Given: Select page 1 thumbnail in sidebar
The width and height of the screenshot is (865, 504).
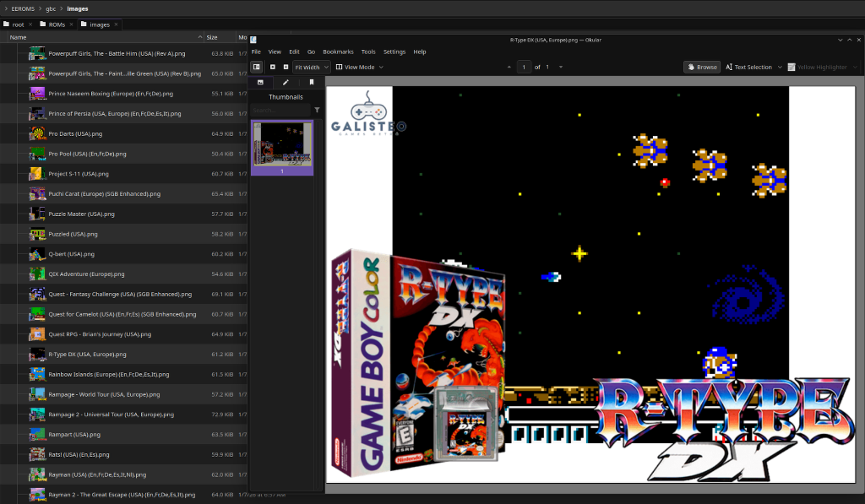Looking at the screenshot, I should coord(282,149).
